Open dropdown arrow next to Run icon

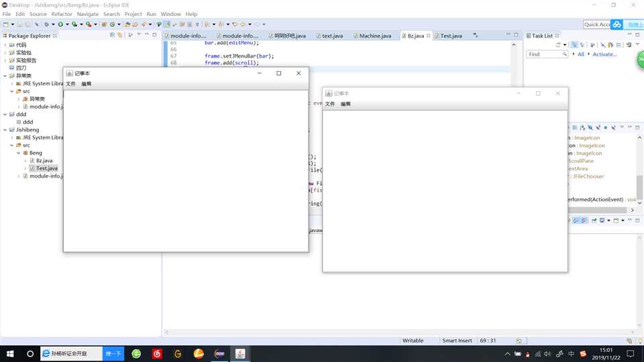(67, 24)
